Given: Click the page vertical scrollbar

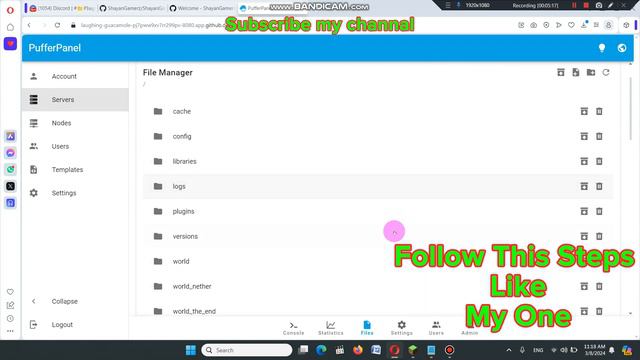Looking at the screenshot, I should pyautogui.click(x=631, y=108).
